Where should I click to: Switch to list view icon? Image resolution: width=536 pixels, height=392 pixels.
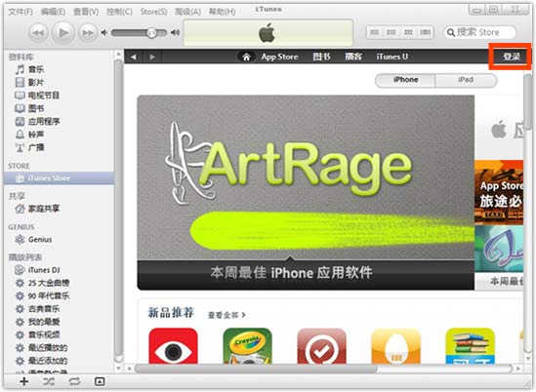coord(375,32)
